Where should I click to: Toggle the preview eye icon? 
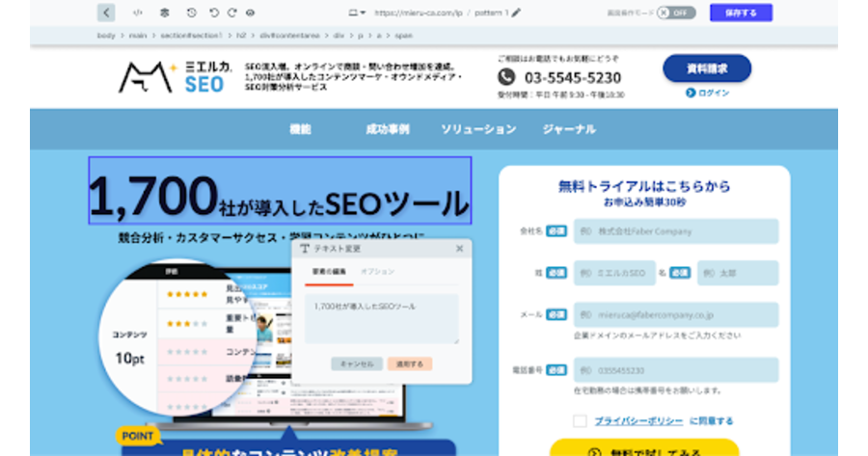250,13
